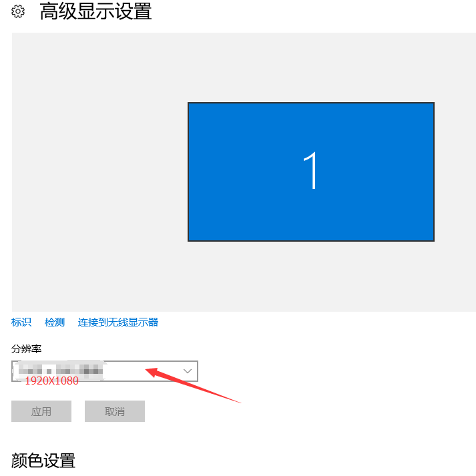476x476 pixels.
Task: Click the red arrow annotation head
Action: tap(154, 372)
